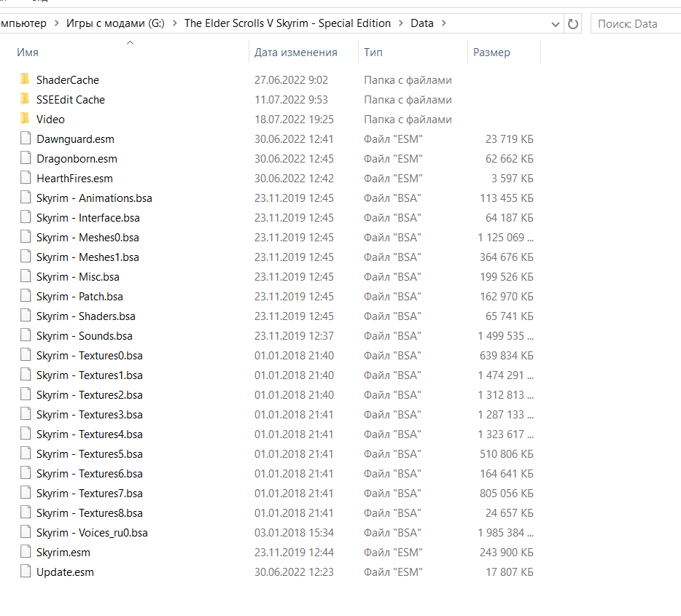Image resolution: width=681 pixels, height=616 pixels.
Task: Click the Skyrim - Interface.bsa file icon
Action: (x=26, y=217)
